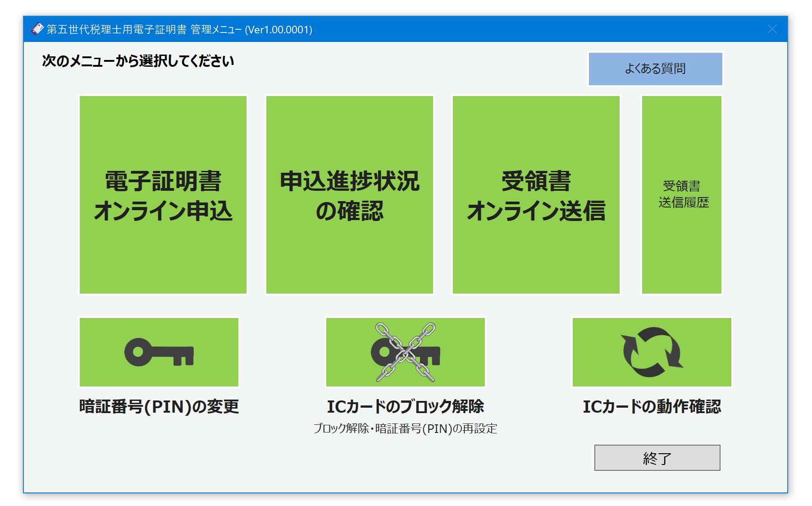The height and width of the screenshot is (506, 812).
Task: Click the chained key block release icon
Action: [405, 352]
